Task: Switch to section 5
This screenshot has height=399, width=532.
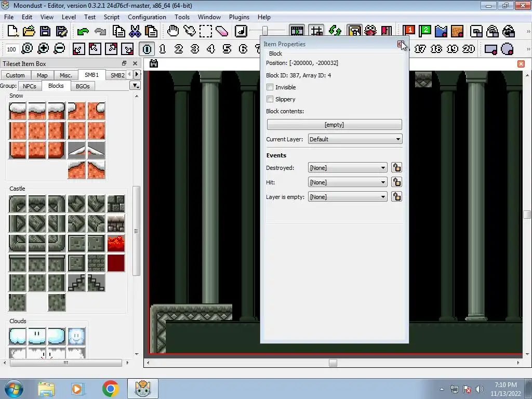Action: tap(227, 49)
